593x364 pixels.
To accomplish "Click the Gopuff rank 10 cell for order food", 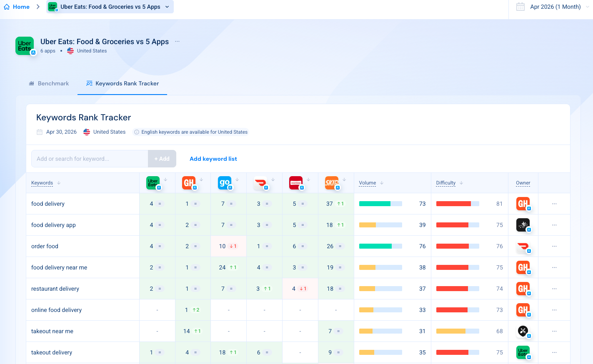I will click(x=228, y=246).
